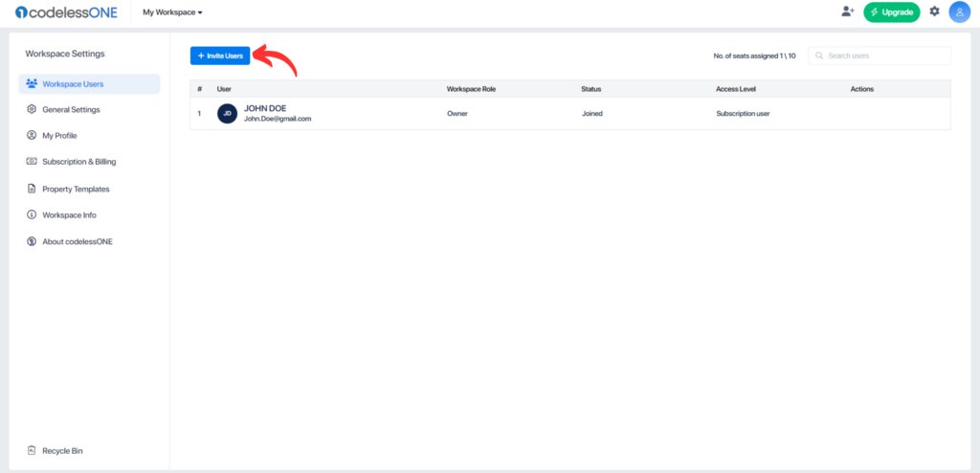Click the General Settings gear icon
Viewport: 980px width, 473px height.
coord(32,109)
